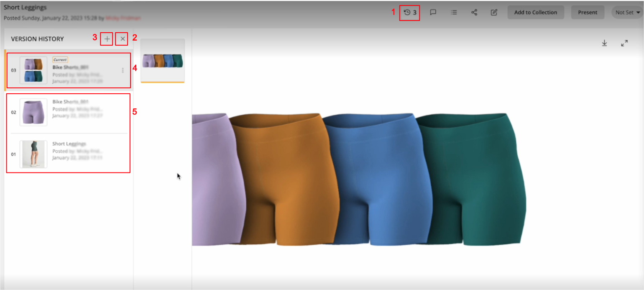This screenshot has width=644, height=290.
Task: Open the version history icon showing 3
Action: (x=409, y=13)
